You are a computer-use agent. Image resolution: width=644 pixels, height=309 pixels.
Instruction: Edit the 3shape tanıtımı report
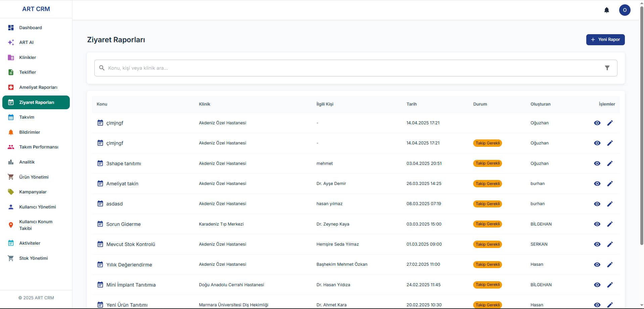point(610,164)
